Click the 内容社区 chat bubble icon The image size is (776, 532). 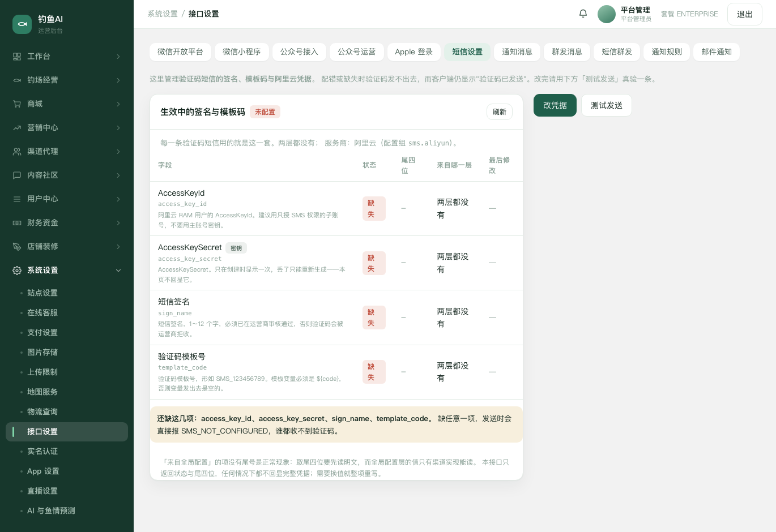pos(17,175)
